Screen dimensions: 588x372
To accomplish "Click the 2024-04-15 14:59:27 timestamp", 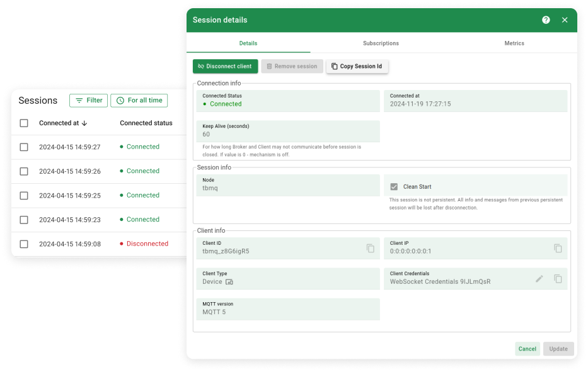I will [x=70, y=147].
